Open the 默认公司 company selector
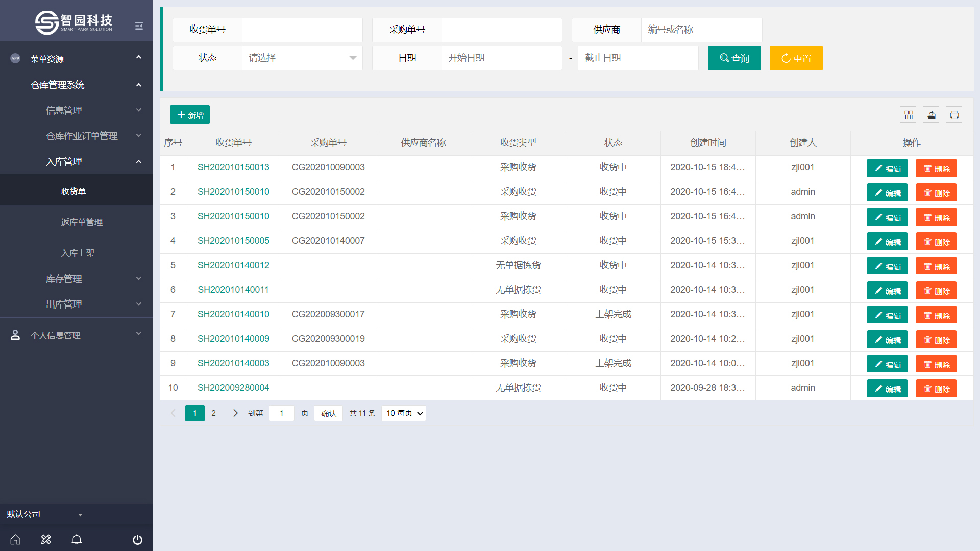980x551 pixels. (44, 514)
